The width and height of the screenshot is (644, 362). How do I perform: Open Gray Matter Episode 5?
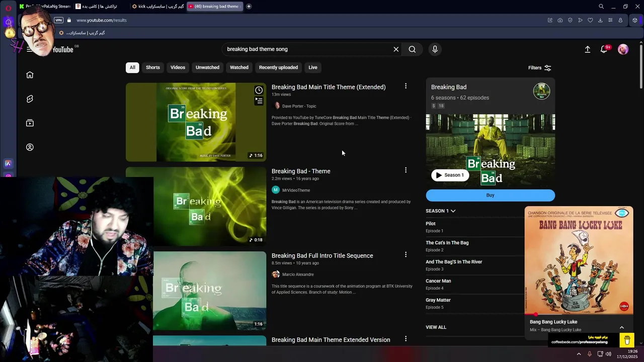tap(473, 303)
